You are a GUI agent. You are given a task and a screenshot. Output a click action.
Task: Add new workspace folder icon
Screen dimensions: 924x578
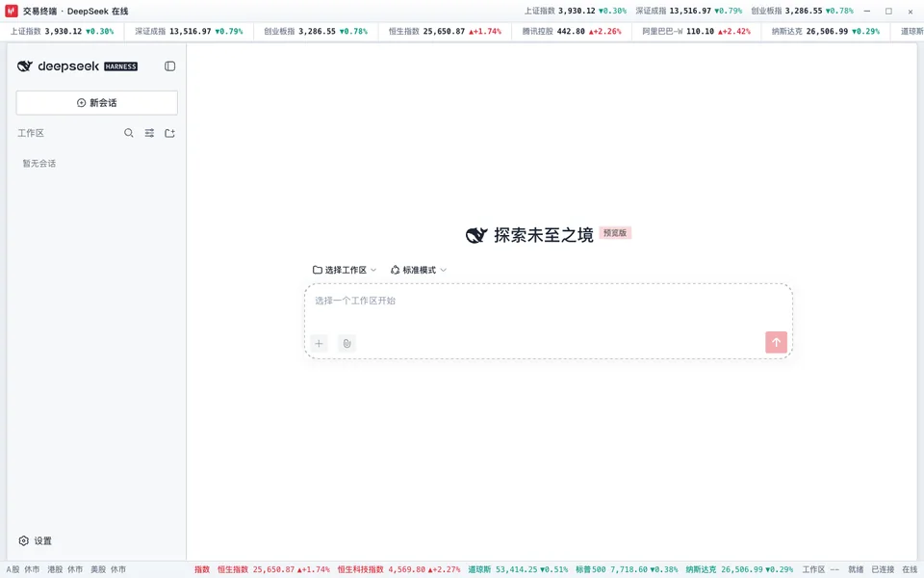click(x=169, y=133)
